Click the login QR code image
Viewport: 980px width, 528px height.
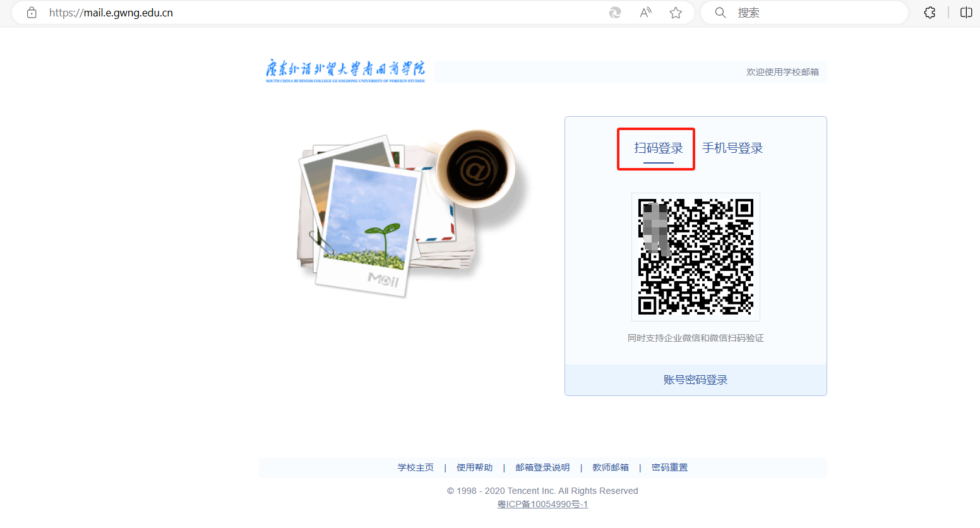[696, 257]
